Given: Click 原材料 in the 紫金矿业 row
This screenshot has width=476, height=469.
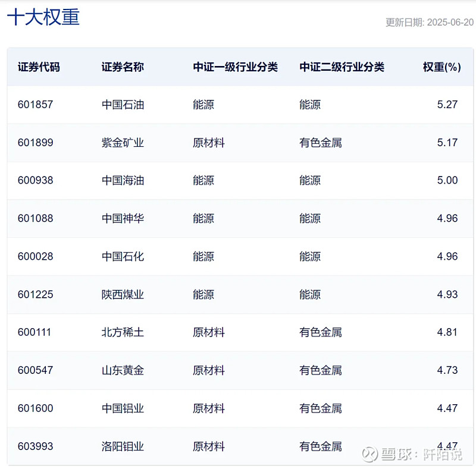Looking at the screenshot, I should coord(209,143).
